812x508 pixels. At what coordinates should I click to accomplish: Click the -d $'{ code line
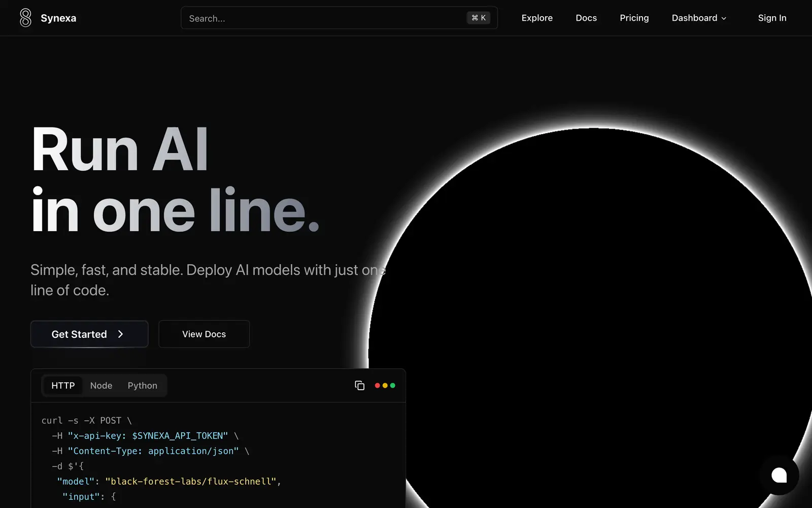point(67,466)
